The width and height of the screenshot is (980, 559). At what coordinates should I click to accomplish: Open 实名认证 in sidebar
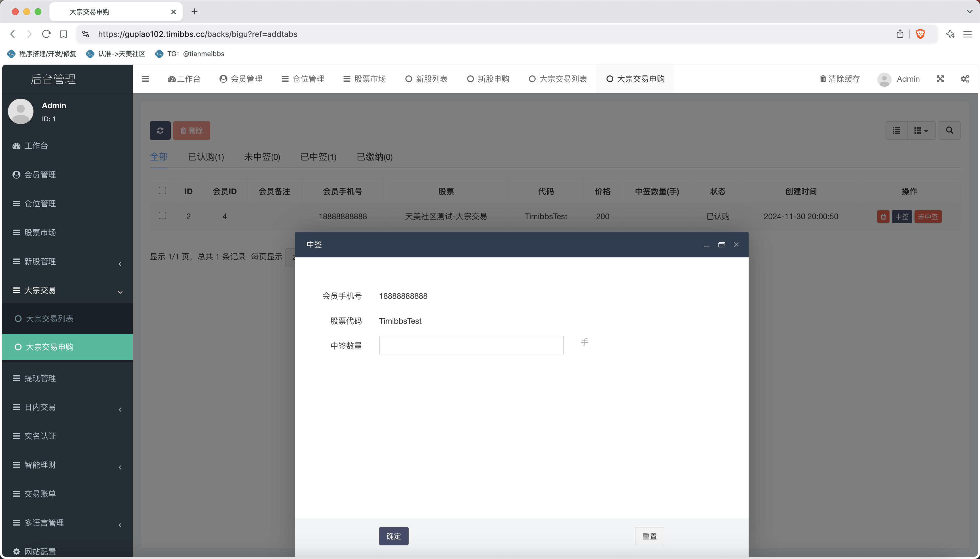point(67,436)
